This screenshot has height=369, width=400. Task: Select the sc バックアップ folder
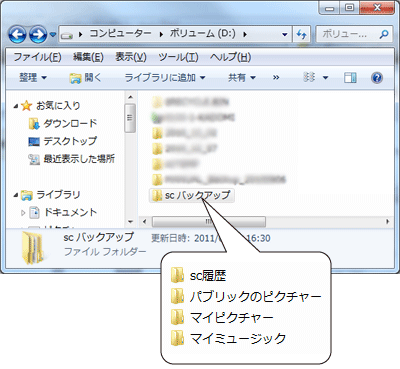coord(192,195)
